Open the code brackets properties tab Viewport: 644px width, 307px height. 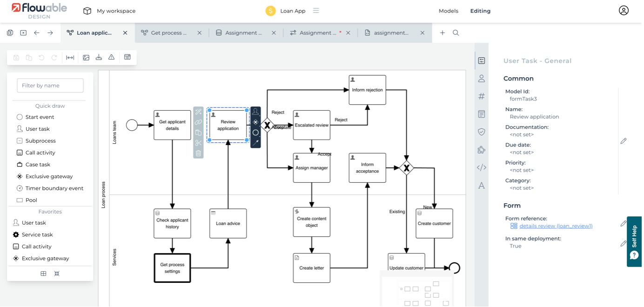point(482,167)
